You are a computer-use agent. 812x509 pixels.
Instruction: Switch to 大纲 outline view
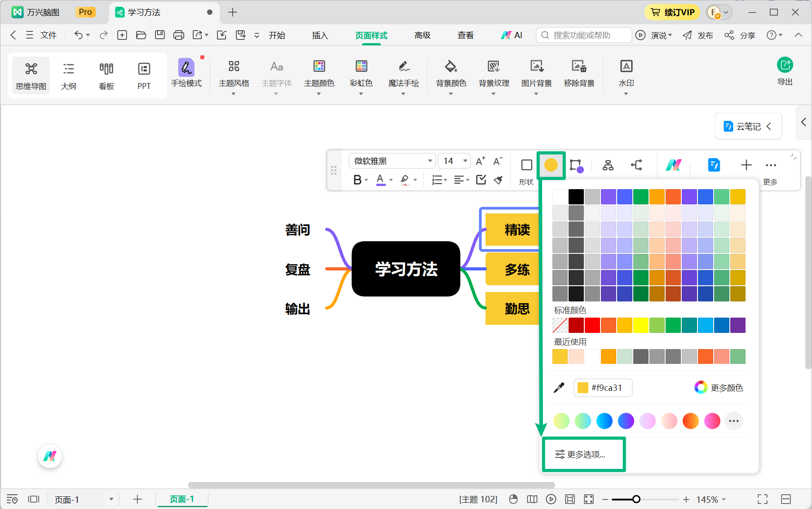pos(69,75)
